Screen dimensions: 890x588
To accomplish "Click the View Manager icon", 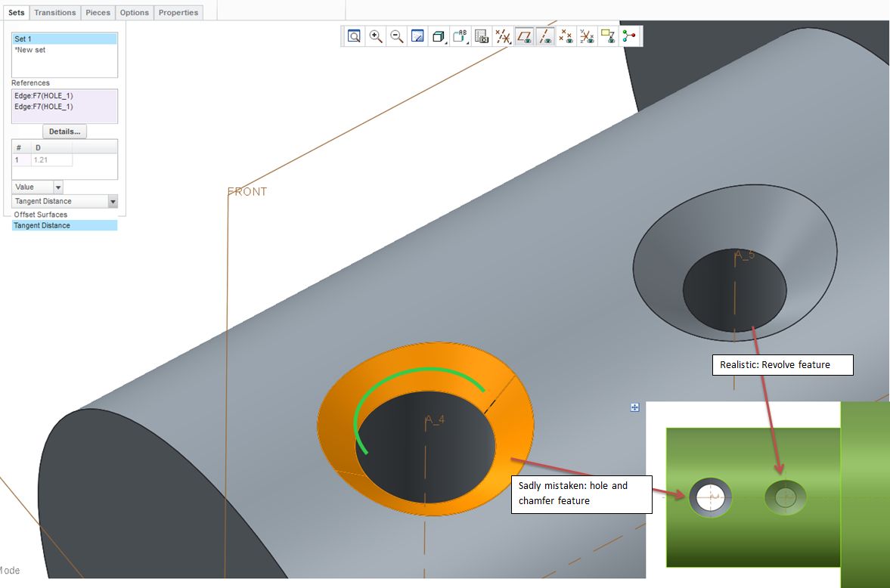I will point(482,36).
